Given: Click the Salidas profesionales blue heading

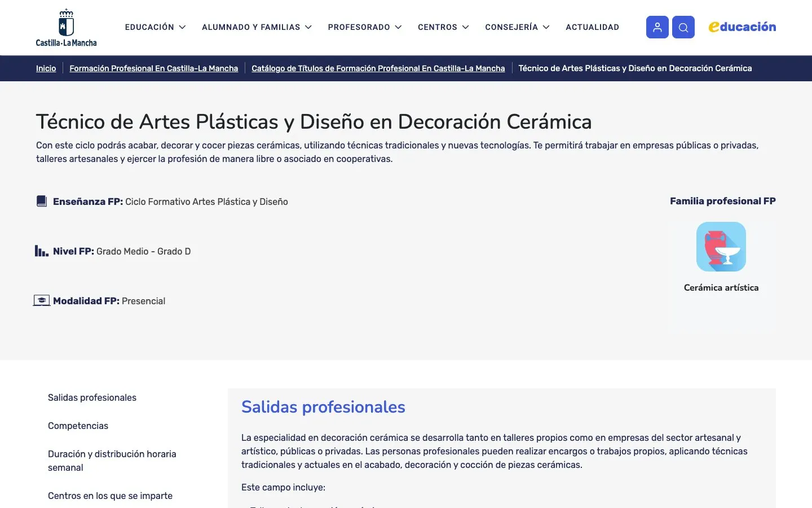Looking at the screenshot, I should click(323, 407).
